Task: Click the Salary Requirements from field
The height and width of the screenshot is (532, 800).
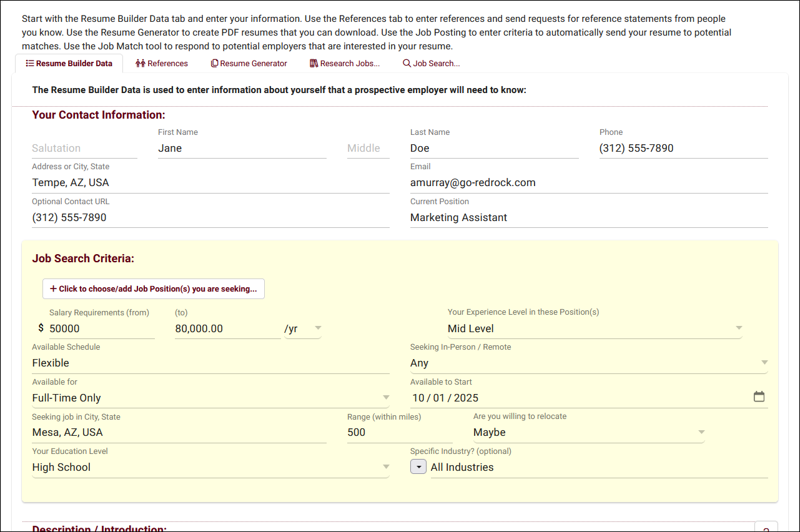Action: tap(101, 328)
